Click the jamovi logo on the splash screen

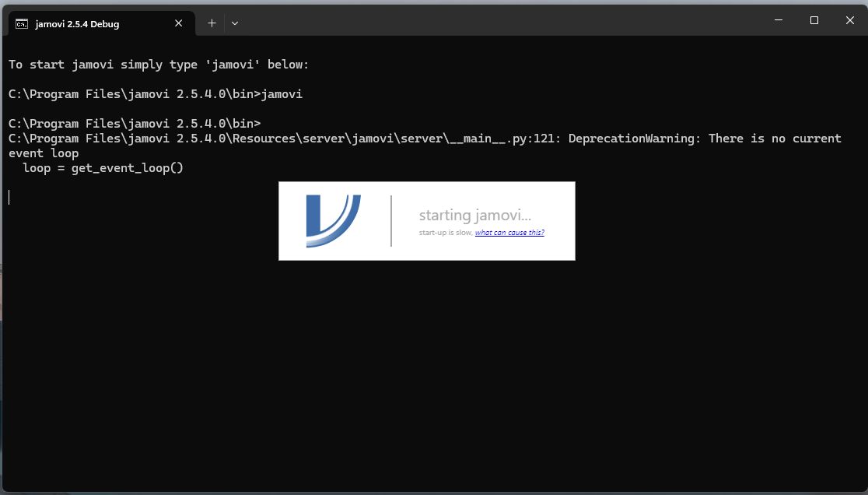(333, 220)
